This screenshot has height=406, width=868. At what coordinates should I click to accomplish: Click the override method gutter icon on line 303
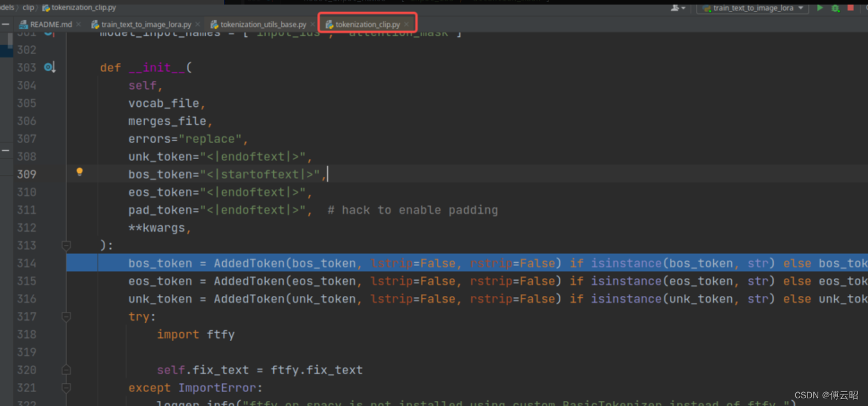click(50, 67)
